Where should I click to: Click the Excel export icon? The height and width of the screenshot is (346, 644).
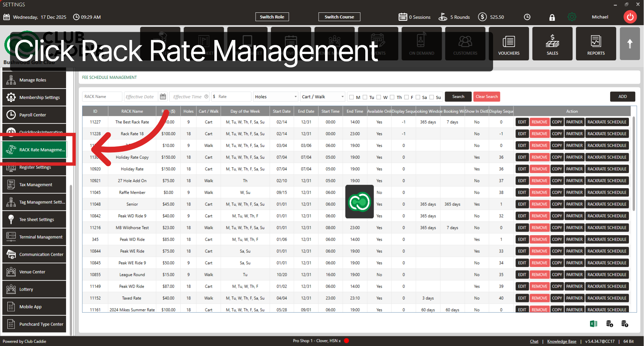click(x=593, y=324)
